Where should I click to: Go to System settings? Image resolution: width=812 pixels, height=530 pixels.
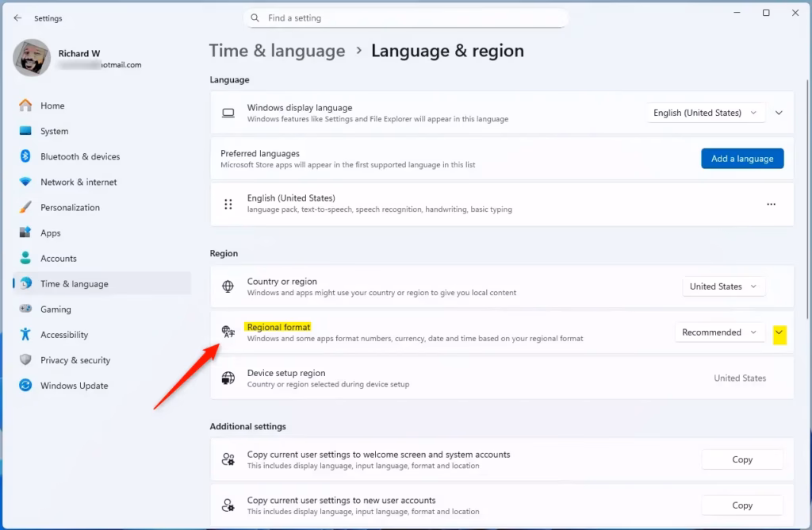pos(102,131)
